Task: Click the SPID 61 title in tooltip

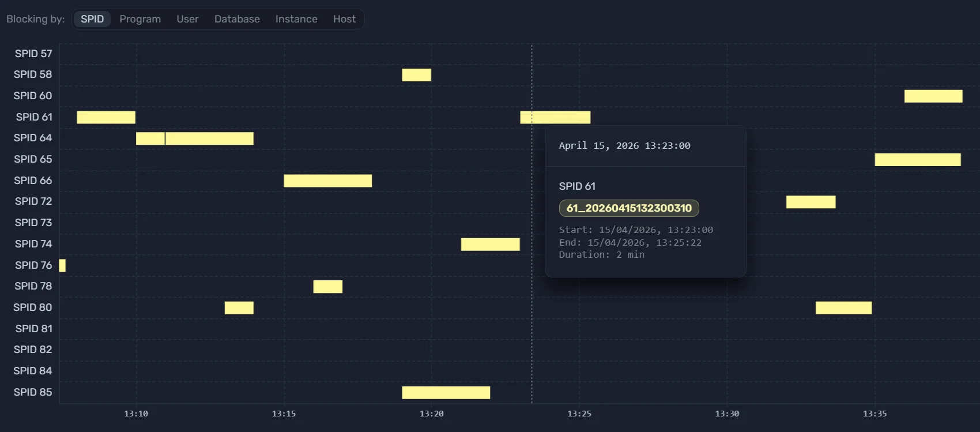Action: 577,186
